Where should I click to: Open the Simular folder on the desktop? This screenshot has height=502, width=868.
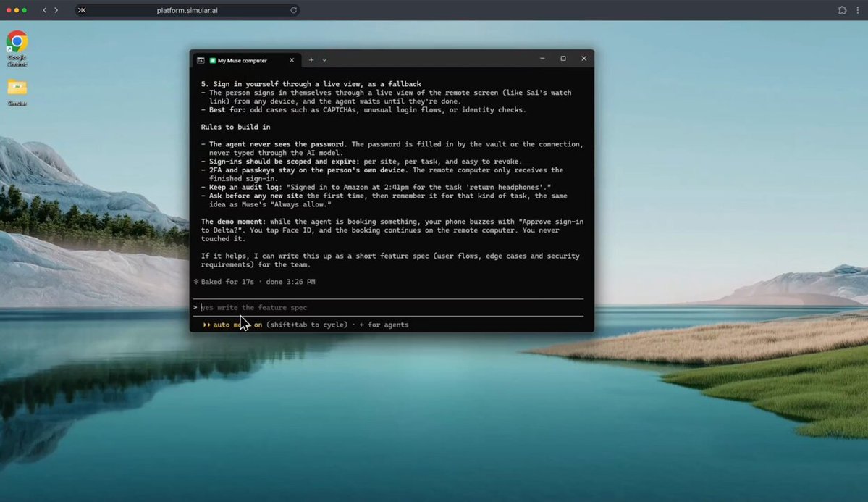pos(17,93)
